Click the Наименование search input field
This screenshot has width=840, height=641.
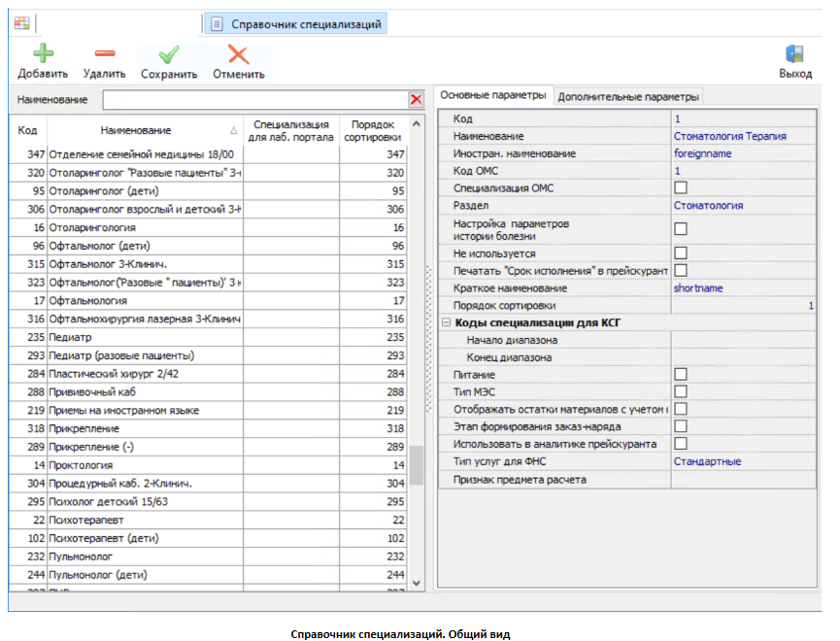coord(254,100)
